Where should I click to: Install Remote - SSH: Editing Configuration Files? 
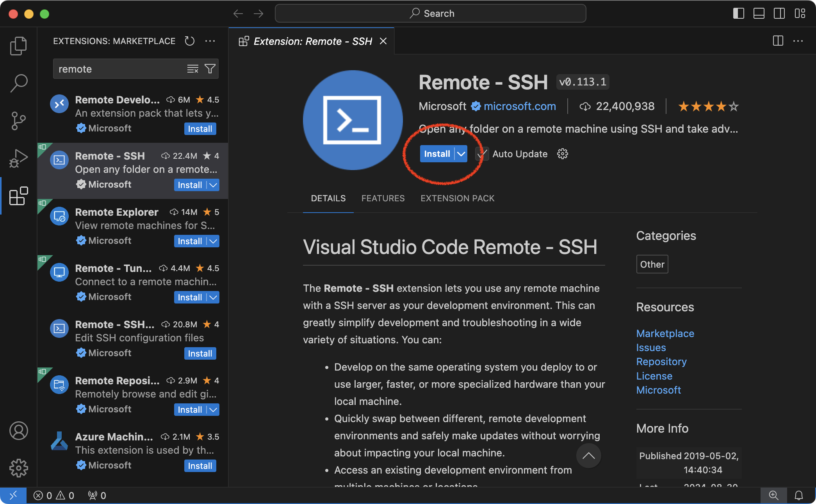(x=200, y=353)
